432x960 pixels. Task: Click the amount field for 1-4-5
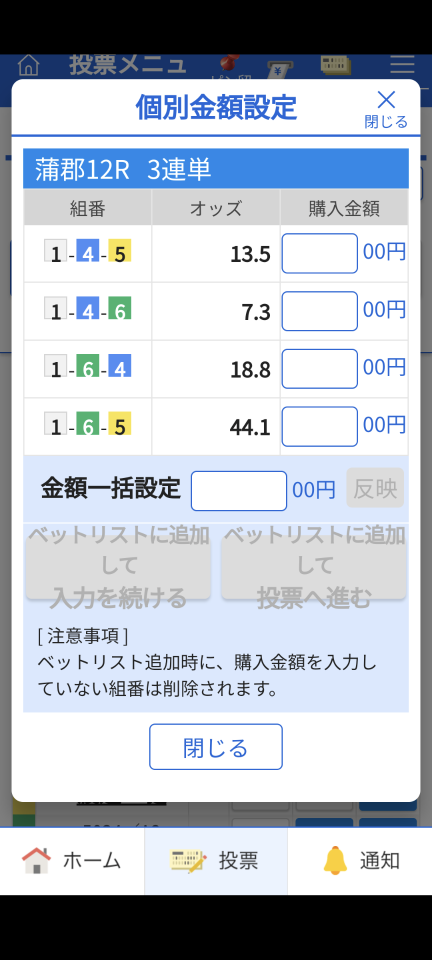click(x=319, y=253)
